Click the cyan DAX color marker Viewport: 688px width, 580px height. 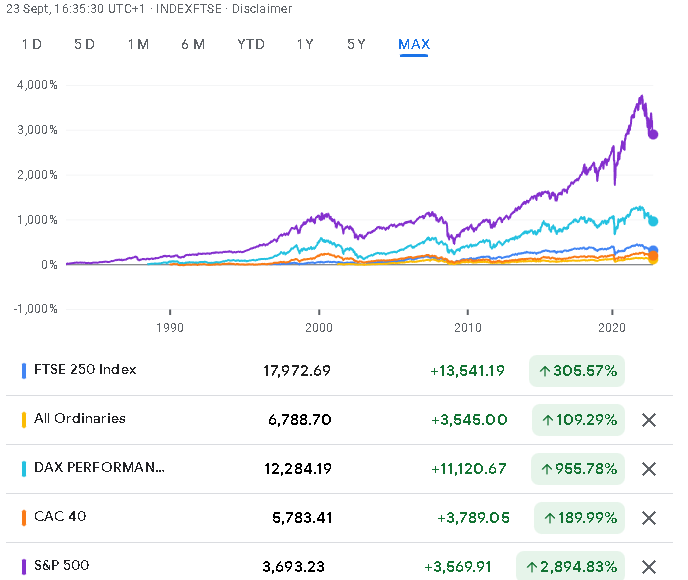pyautogui.click(x=24, y=469)
